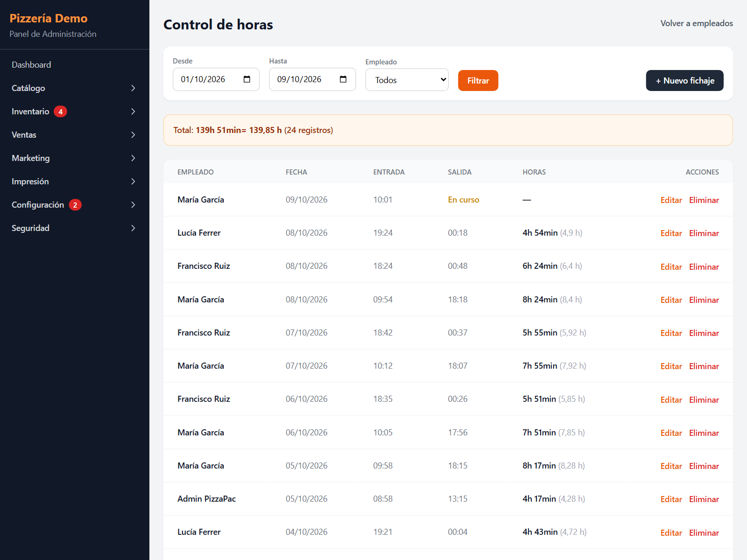747x560 pixels.
Task: Expand the Impresión menu chevron
Action: (x=133, y=182)
